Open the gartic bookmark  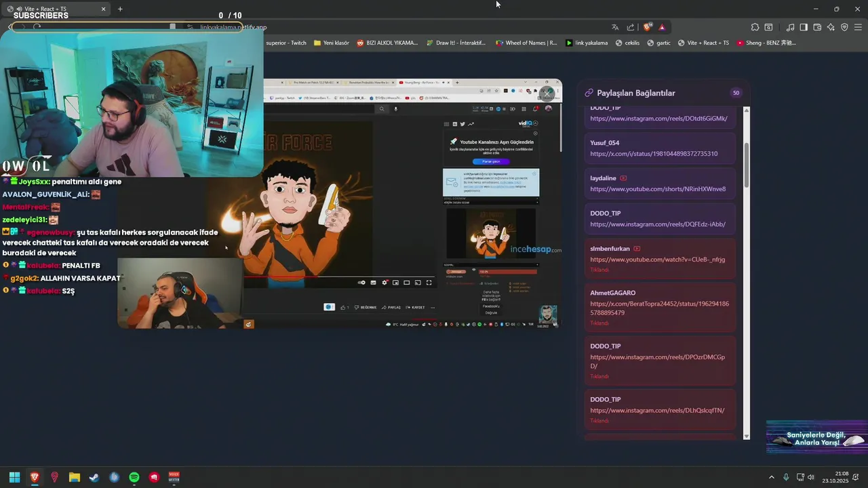[659, 43]
